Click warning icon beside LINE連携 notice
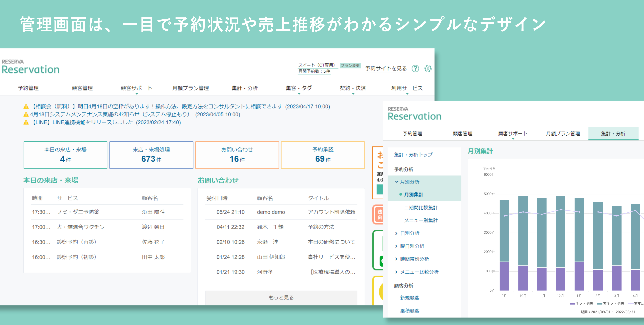 (26, 122)
